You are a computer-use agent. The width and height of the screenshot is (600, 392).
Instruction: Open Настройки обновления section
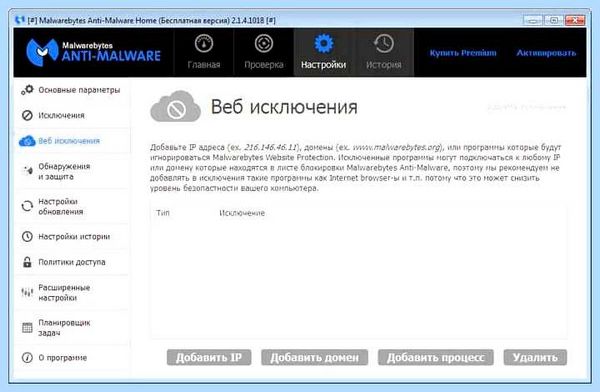tap(72, 206)
